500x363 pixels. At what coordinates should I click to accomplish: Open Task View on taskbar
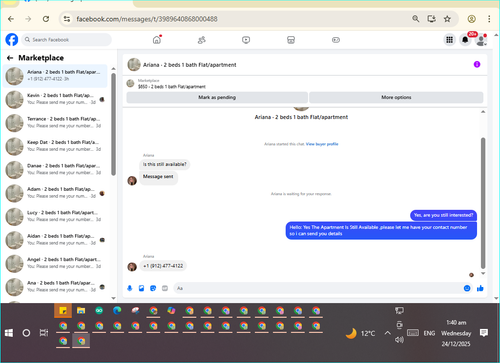(x=44, y=333)
